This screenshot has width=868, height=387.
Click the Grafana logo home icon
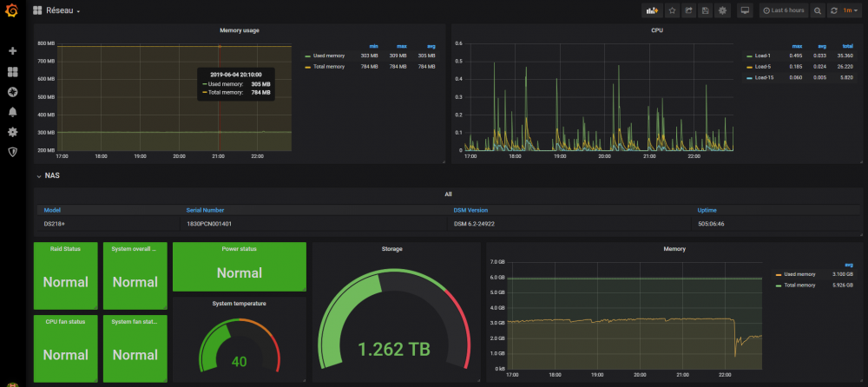[12, 11]
